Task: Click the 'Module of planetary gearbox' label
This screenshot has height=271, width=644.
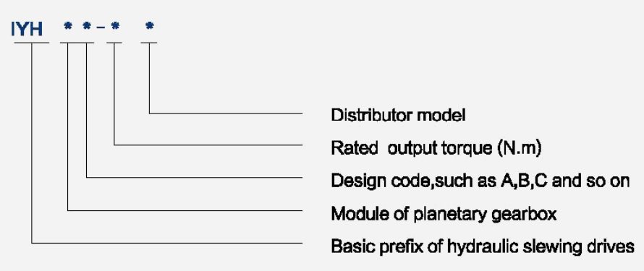Action: click(444, 214)
